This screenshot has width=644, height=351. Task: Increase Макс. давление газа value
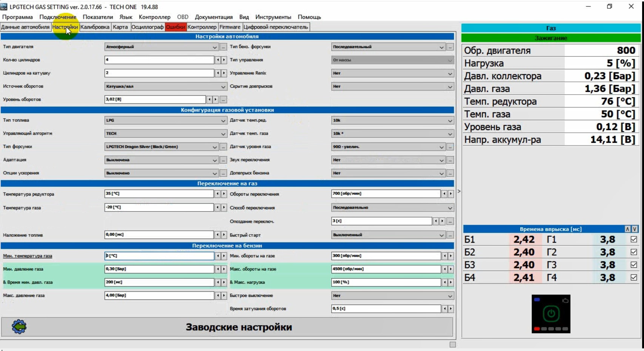[x=224, y=296]
